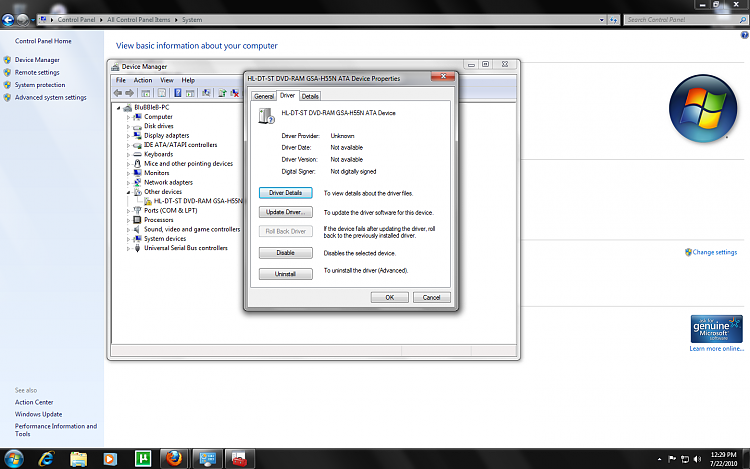Click the Uninstall button
Screen dimensions: 750x469
pyautogui.click(x=286, y=274)
